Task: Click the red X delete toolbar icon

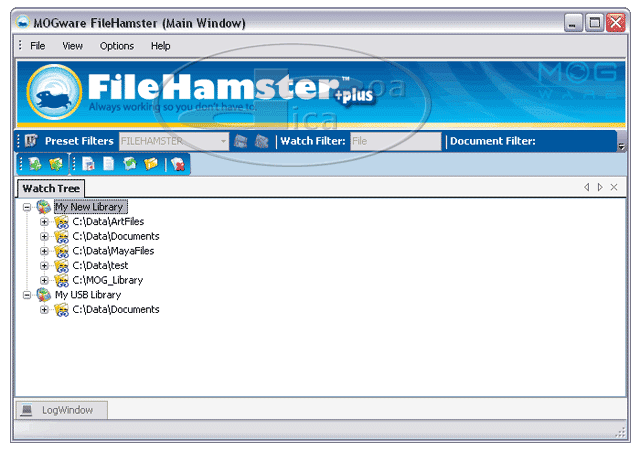Action: click(x=177, y=164)
